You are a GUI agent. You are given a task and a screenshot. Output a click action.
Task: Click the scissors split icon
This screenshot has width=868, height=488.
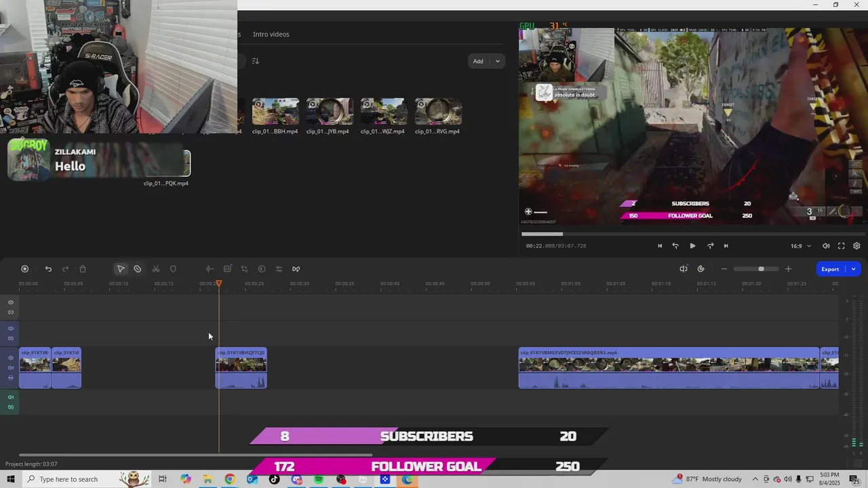[x=156, y=269]
